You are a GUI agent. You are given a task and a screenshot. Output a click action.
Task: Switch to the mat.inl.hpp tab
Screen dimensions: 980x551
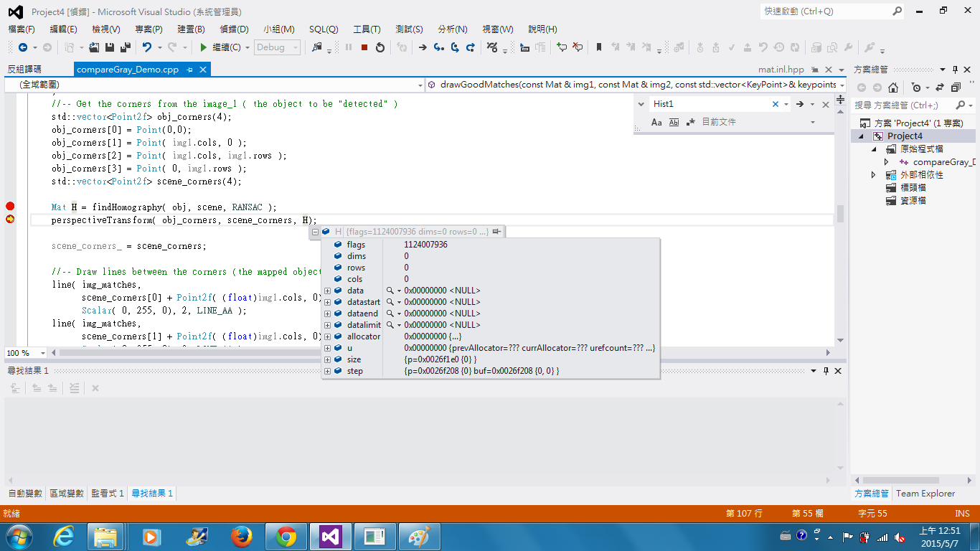click(x=781, y=70)
